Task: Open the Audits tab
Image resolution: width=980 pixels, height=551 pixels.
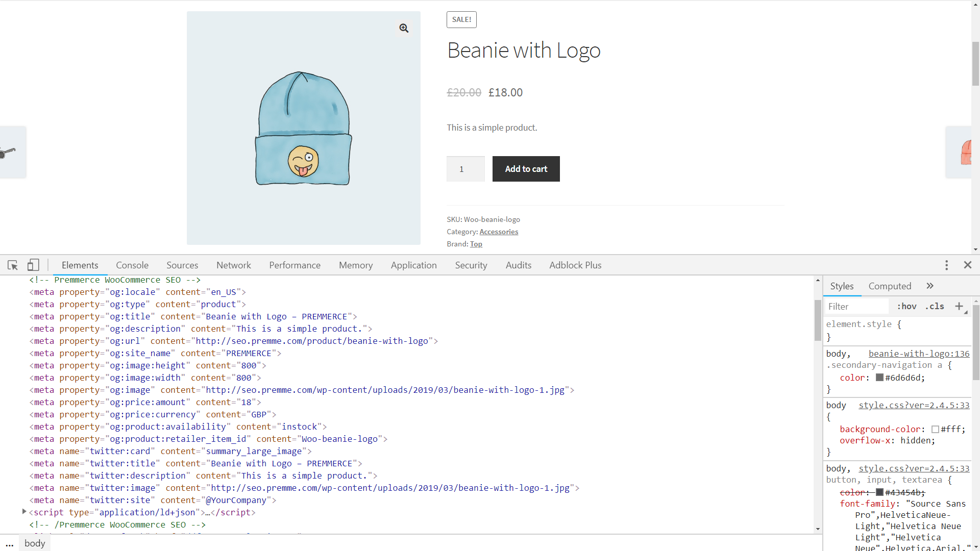Action: (x=519, y=265)
